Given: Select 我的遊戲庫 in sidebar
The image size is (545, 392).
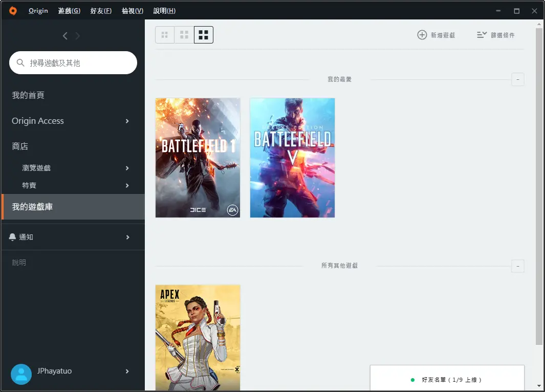Looking at the screenshot, I should (73, 207).
